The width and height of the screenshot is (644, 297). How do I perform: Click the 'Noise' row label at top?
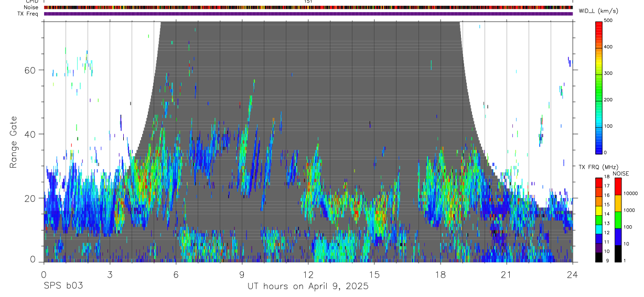pyautogui.click(x=30, y=7)
